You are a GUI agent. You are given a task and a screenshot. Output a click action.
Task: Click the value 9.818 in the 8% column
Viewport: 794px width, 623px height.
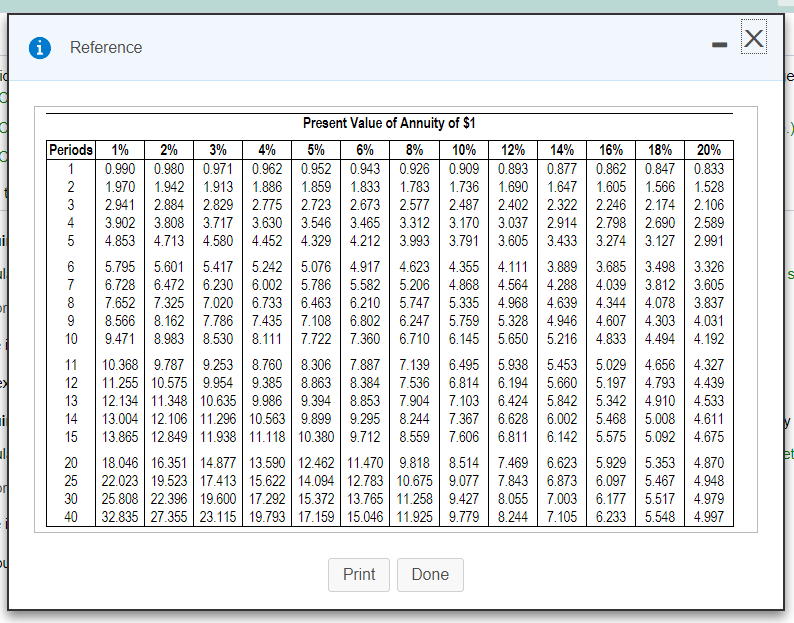click(414, 463)
